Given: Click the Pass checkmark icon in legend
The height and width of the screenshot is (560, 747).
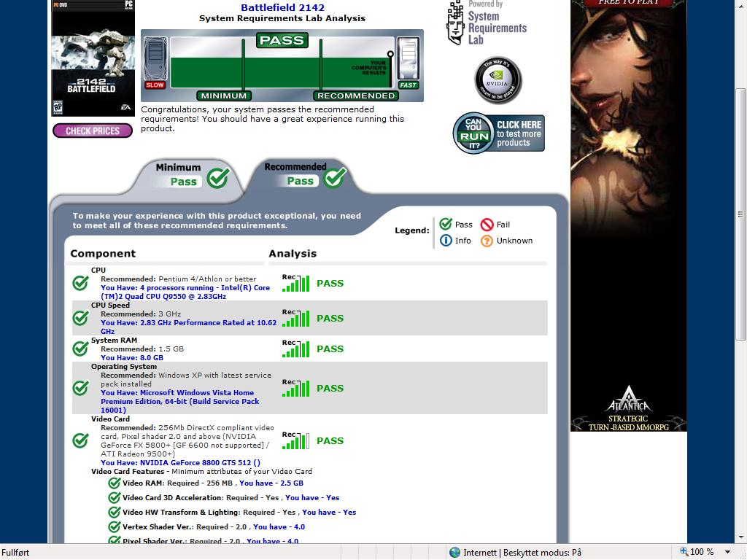Looking at the screenshot, I should [446, 224].
